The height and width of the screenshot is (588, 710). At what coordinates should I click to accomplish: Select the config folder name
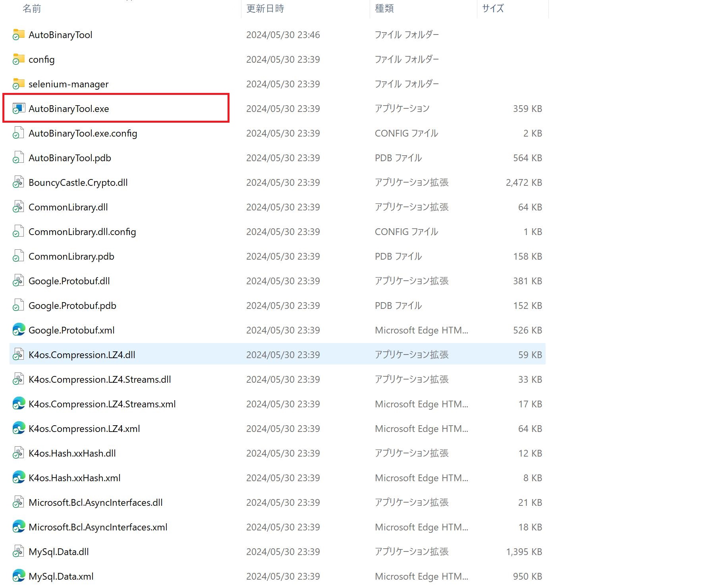pos(42,60)
